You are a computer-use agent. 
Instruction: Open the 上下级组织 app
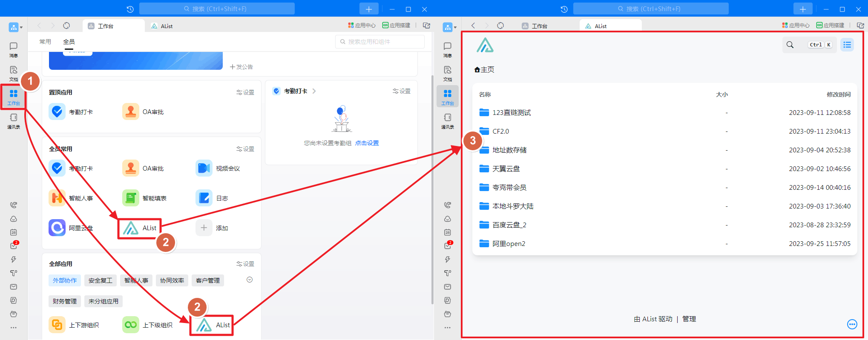(x=131, y=325)
